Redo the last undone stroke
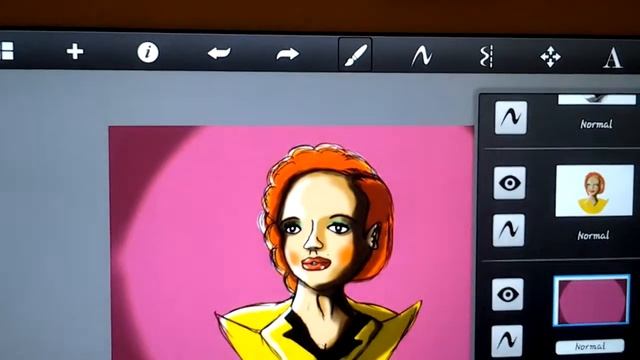 [287, 54]
